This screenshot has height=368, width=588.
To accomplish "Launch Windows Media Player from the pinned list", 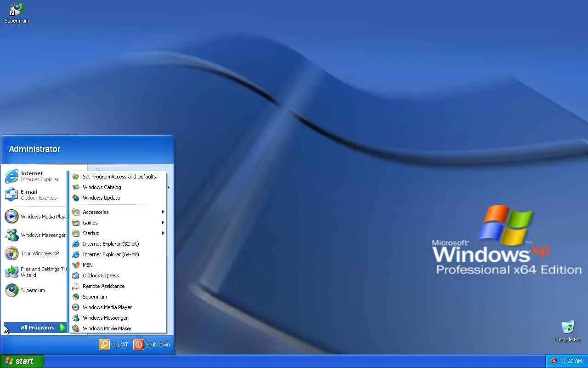I will coord(35,217).
